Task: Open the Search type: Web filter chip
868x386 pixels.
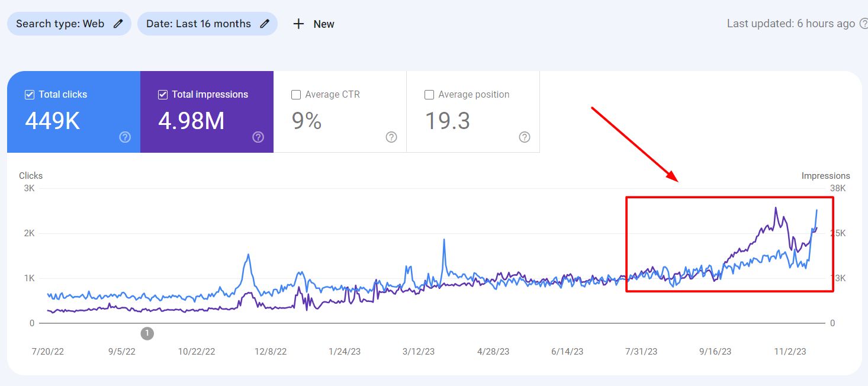Action: tap(69, 24)
